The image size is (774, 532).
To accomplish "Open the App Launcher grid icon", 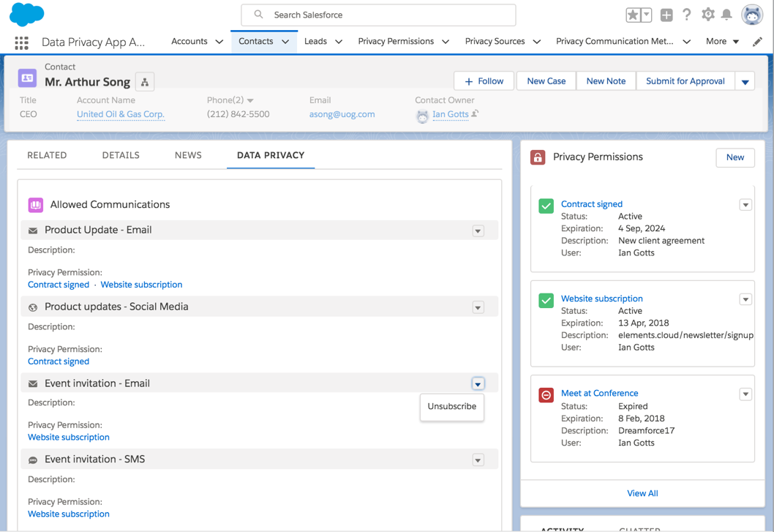I will pos(21,42).
